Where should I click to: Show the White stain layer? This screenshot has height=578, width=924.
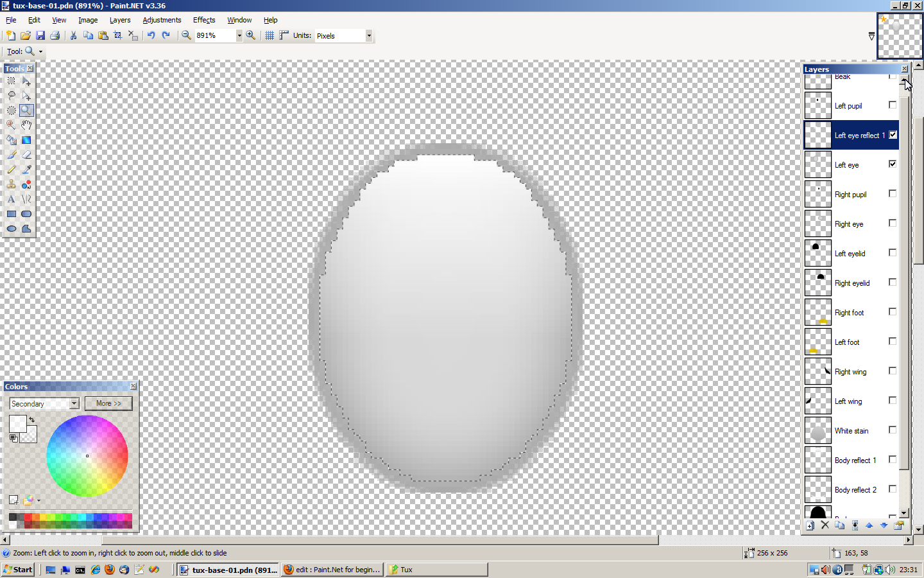893,430
